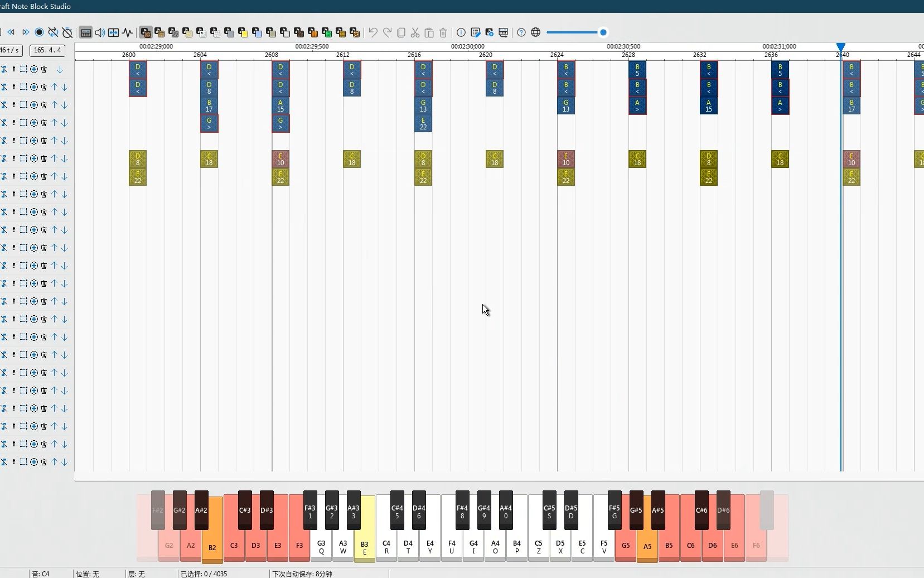924x578 pixels.
Task: Select the Click instrument icon
Action: (x=201, y=32)
